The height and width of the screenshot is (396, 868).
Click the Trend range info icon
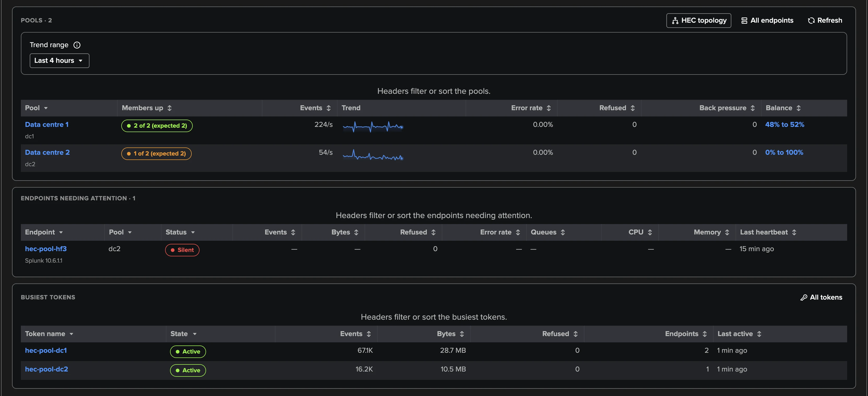[x=77, y=45]
